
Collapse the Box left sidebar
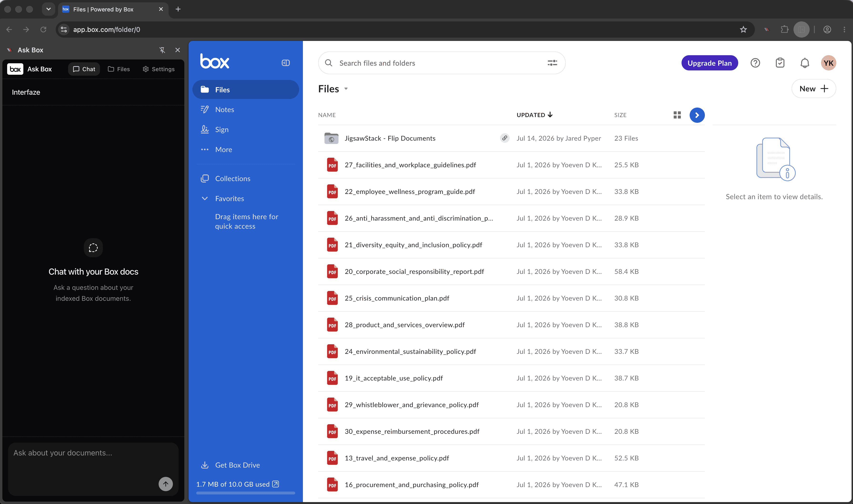point(286,63)
